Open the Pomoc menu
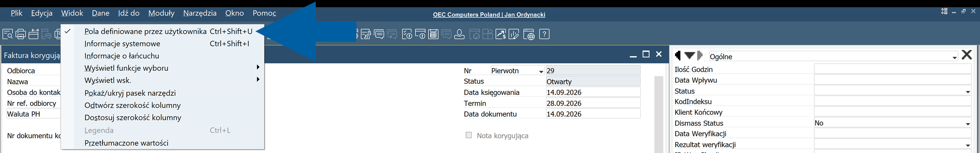The height and width of the screenshot is (153, 980). coord(264,13)
